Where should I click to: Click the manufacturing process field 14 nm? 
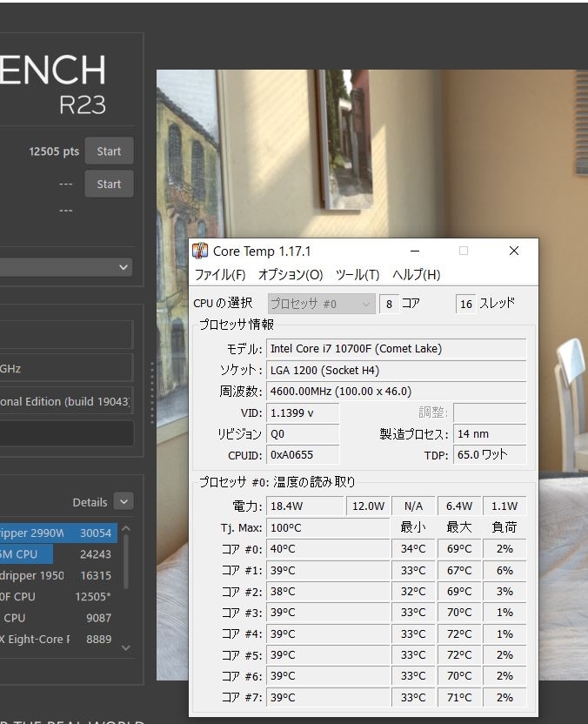point(490,434)
